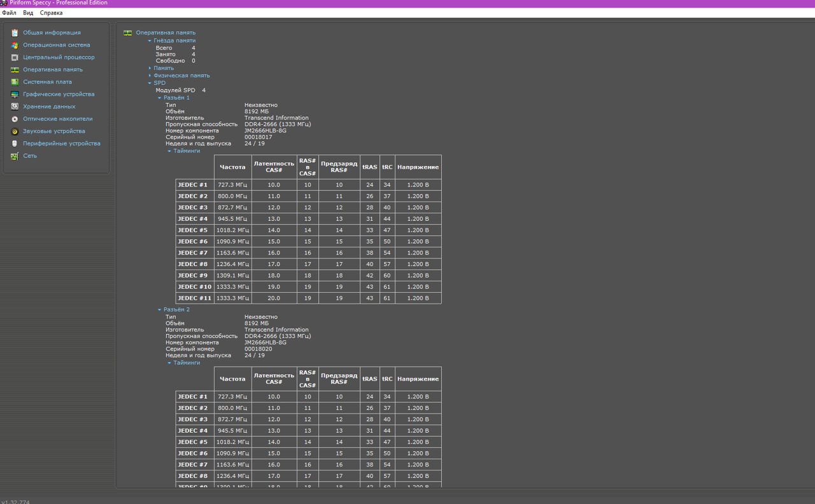Click the Центральный процессор chip icon
The height and width of the screenshot is (504, 815).
pyautogui.click(x=15, y=57)
